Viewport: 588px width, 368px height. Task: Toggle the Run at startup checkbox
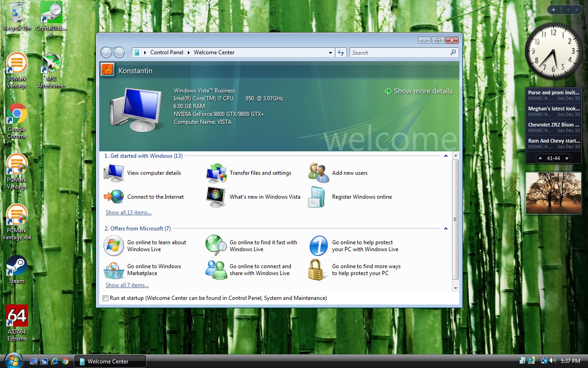click(x=106, y=298)
